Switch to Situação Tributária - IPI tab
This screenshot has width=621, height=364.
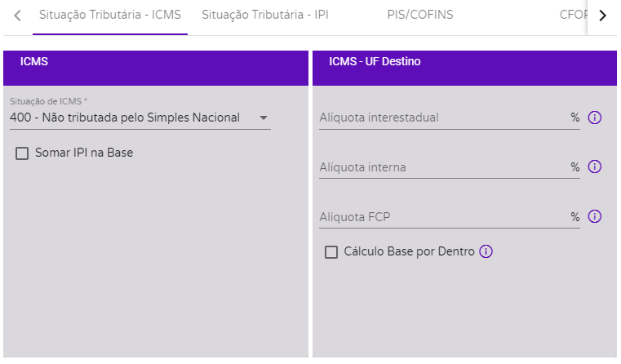coord(265,15)
